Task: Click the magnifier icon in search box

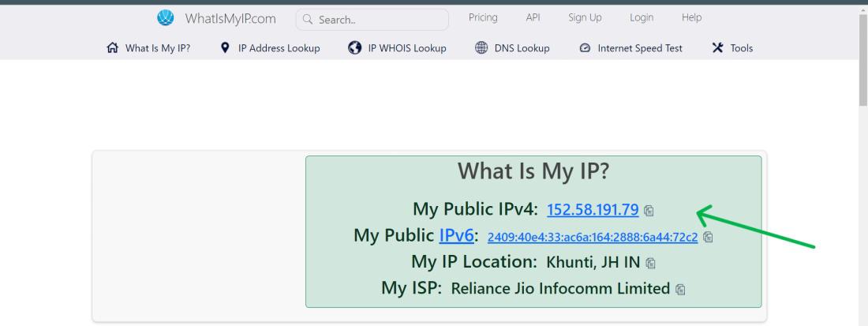Action: [309, 20]
